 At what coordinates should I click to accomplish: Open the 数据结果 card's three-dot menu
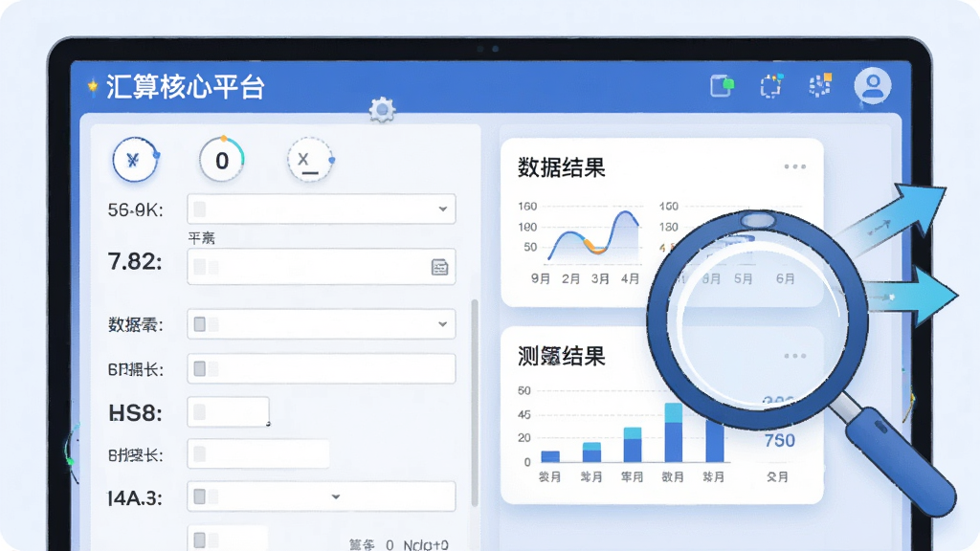coord(795,166)
